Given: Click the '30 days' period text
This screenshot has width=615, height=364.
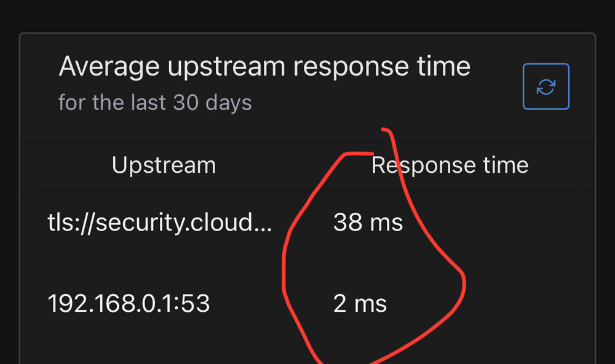Looking at the screenshot, I should (212, 103).
